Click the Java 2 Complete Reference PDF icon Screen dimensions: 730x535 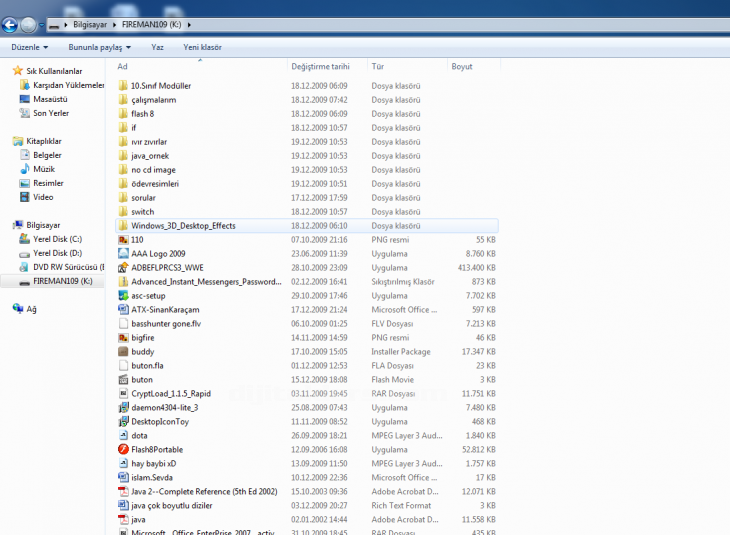click(123, 491)
